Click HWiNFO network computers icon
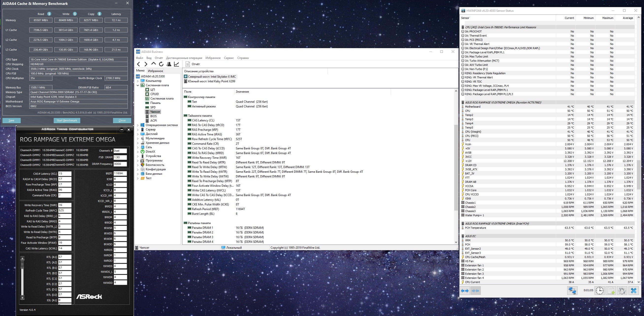644x316 pixels. click(x=572, y=290)
